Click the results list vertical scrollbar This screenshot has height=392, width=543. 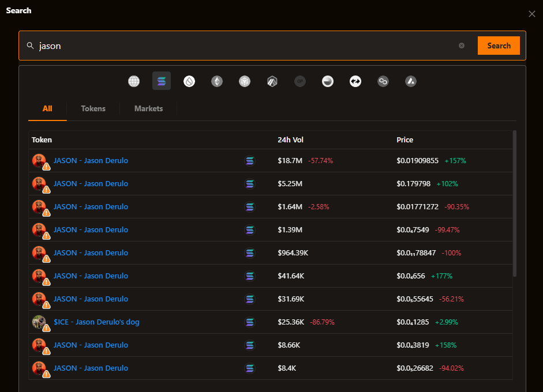(515, 203)
